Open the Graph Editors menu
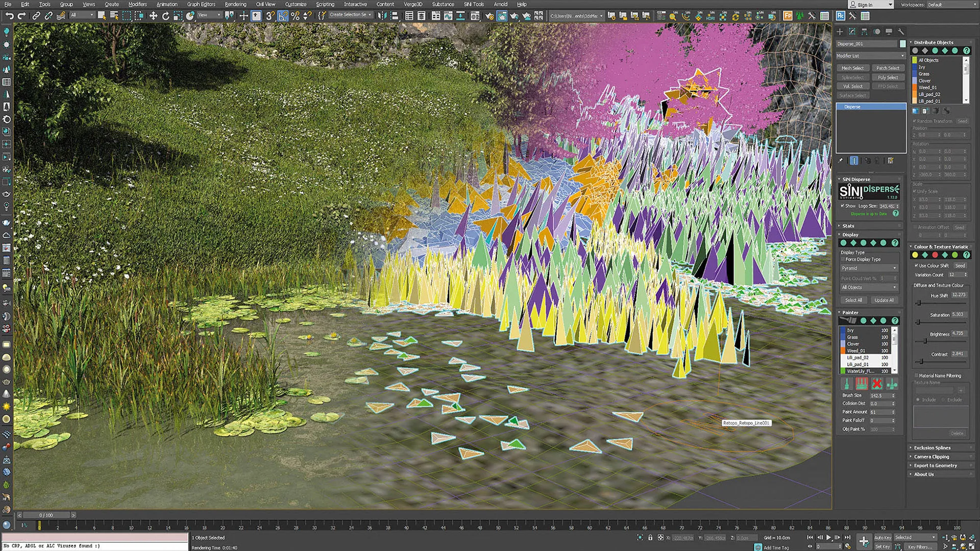Image resolution: width=980 pixels, height=551 pixels. coord(201,4)
